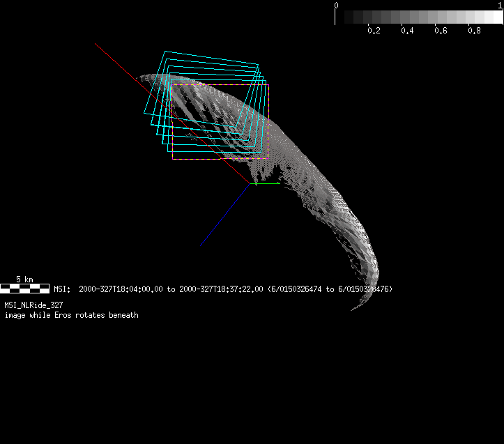Click the 0.8 tick label on the legend
Image resolution: width=504 pixels, height=444 pixels.
click(474, 31)
